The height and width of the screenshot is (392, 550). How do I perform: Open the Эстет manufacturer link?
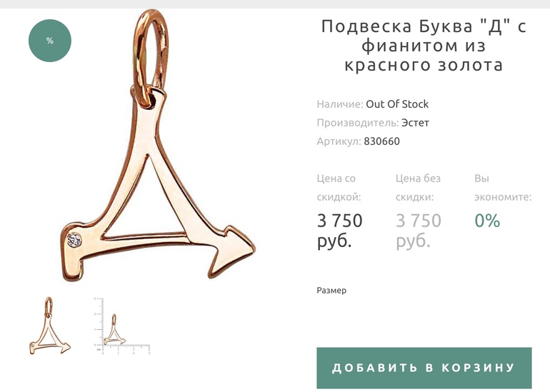pos(415,123)
